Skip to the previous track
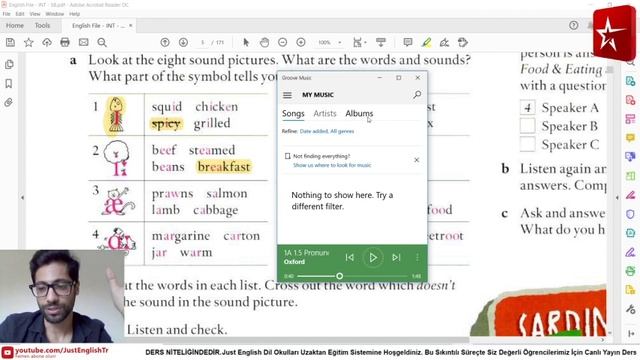 pyautogui.click(x=350, y=258)
